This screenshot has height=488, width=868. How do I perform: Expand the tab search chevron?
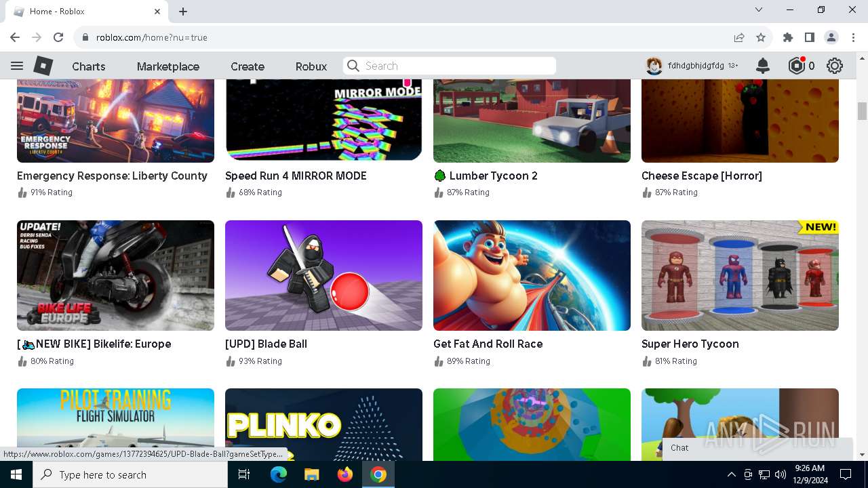[759, 9]
